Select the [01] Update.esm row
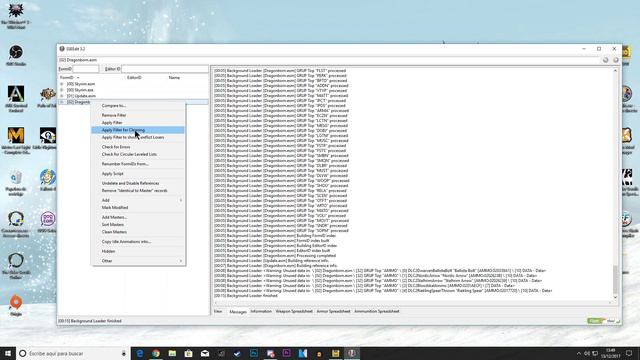The height and width of the screenshot is (360, 640). point(133,96)
